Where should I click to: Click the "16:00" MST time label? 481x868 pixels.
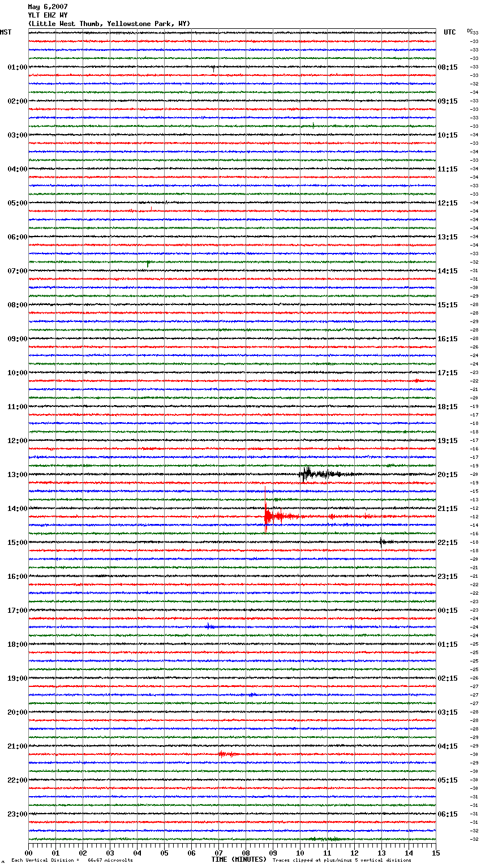click(18, 577)
